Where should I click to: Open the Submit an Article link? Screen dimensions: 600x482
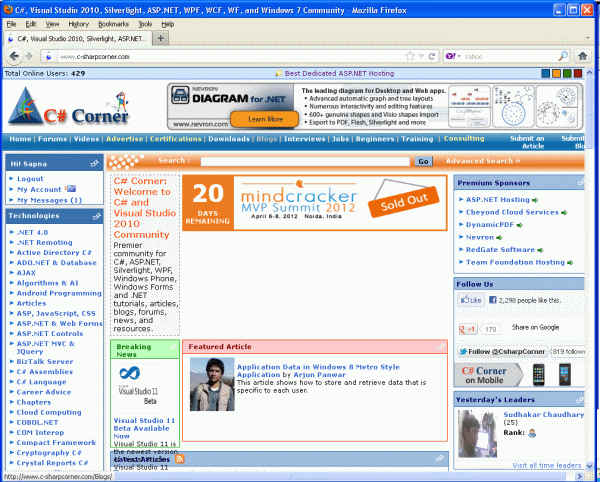(x=527, y=142)
